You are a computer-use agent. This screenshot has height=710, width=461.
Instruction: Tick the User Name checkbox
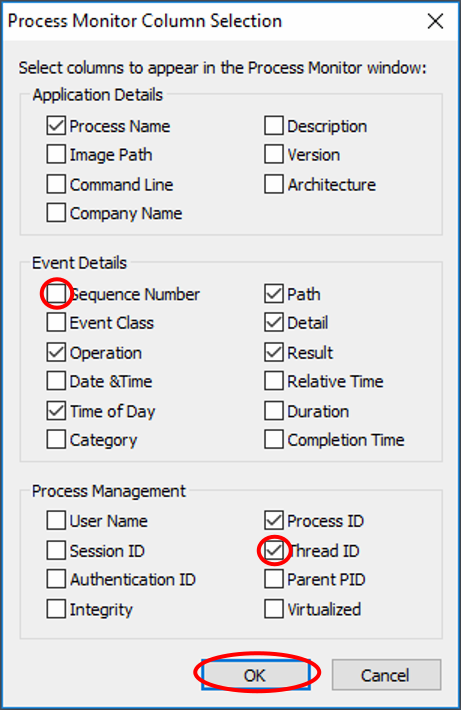[56, 521]
